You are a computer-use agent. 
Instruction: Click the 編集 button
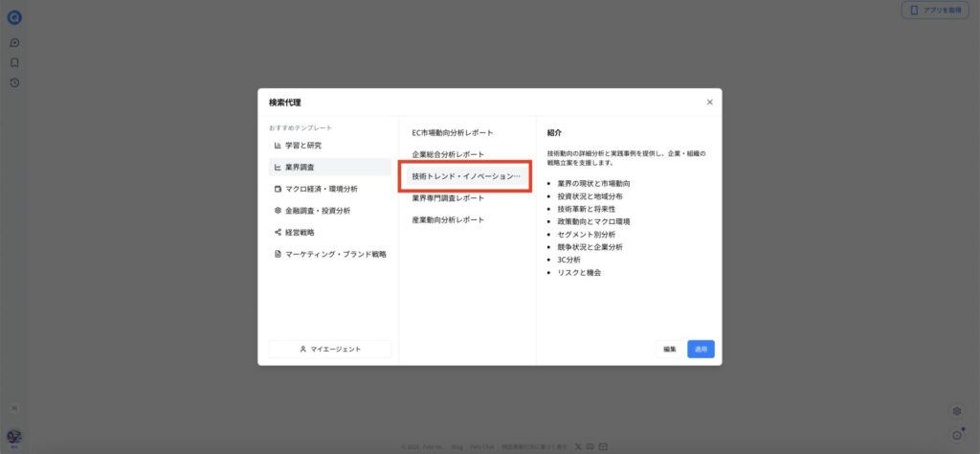(x=670, y=349)
